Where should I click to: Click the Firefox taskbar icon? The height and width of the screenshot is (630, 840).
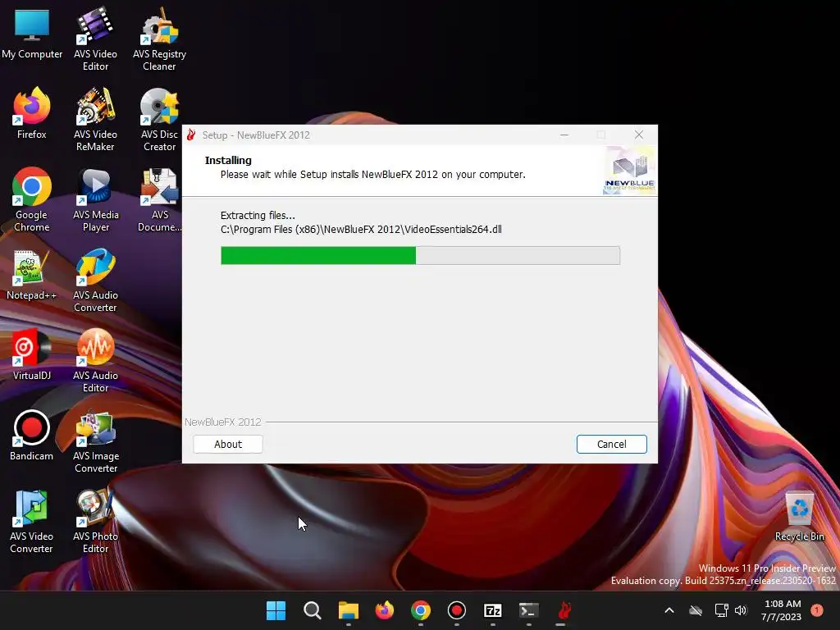(384, 610)
